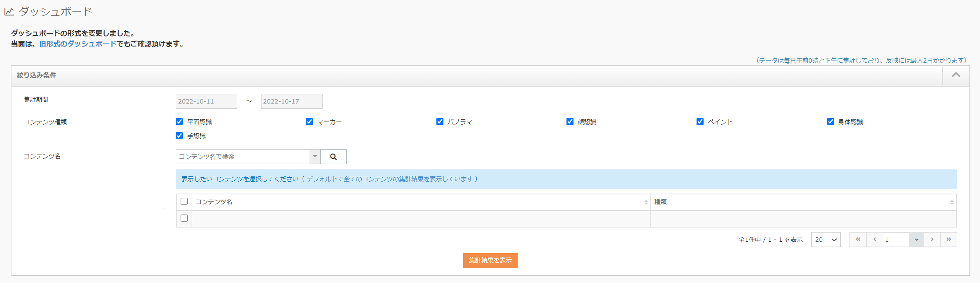Viewport: 980px width, 283px height.
Task: Click the end date field 2022-10-17
Action: click(x=292, y=101)
